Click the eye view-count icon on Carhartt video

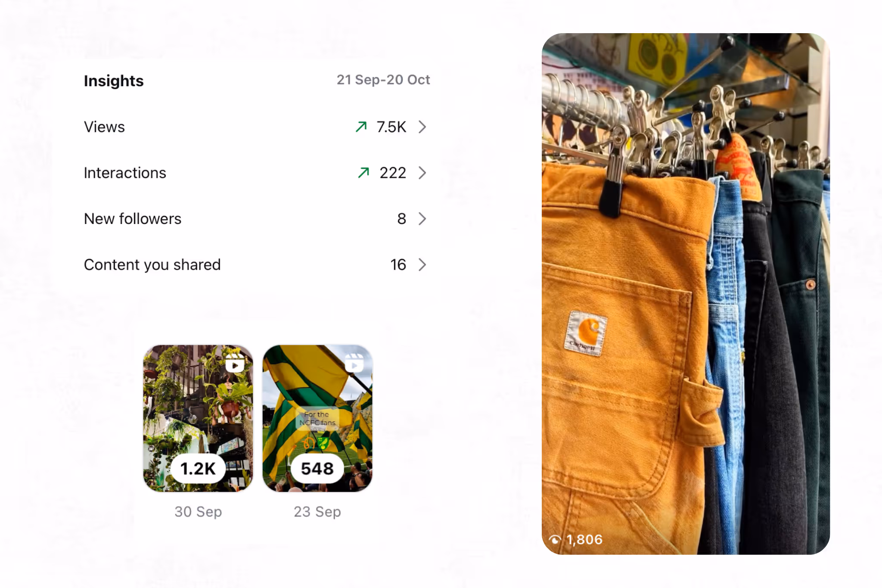555,539
